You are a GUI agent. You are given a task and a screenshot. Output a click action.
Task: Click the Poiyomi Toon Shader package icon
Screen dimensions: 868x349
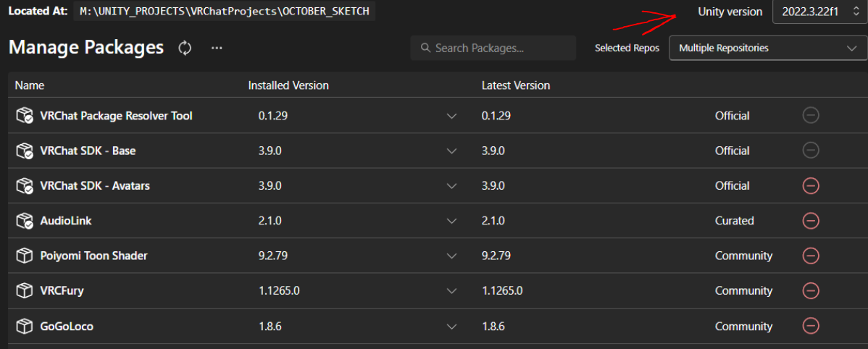[25, 256]
